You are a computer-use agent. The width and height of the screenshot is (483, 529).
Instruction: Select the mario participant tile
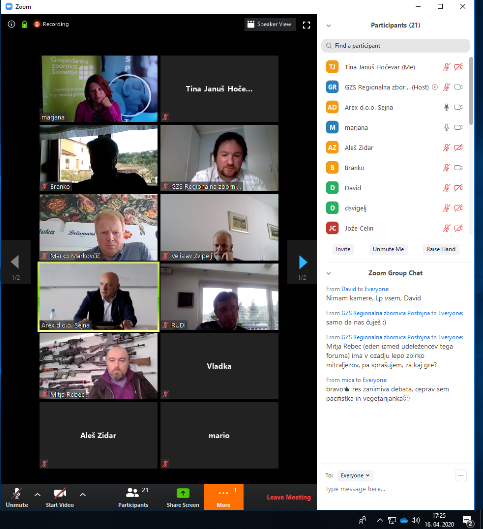219,435
